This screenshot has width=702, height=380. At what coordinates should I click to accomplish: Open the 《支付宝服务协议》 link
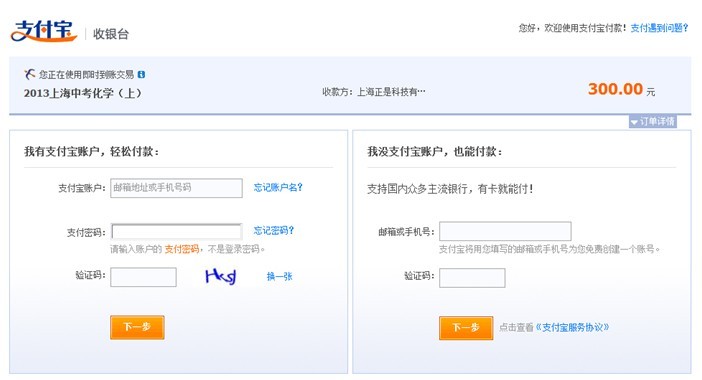coord(572,327)
